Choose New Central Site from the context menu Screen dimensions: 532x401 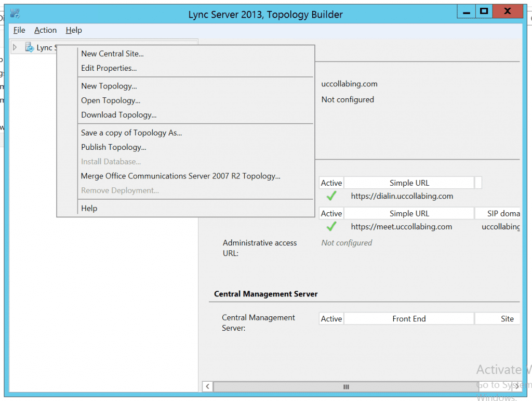pos(112,54)
